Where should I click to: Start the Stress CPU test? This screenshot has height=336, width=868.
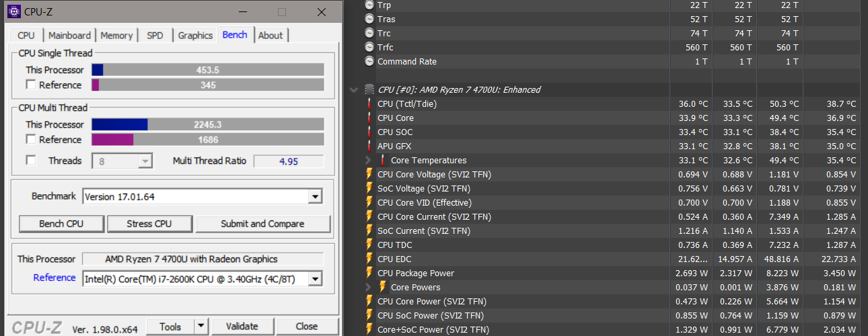149,224
